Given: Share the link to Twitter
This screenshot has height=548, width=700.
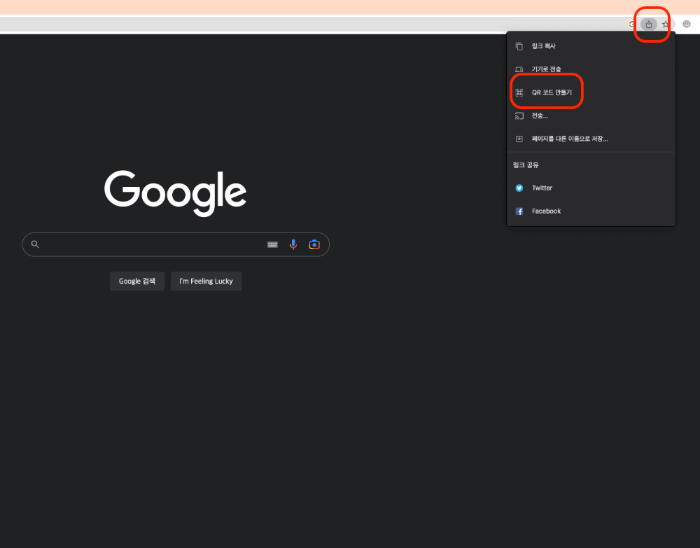Looking at the screenshot, I should click(x=591, y=188).
